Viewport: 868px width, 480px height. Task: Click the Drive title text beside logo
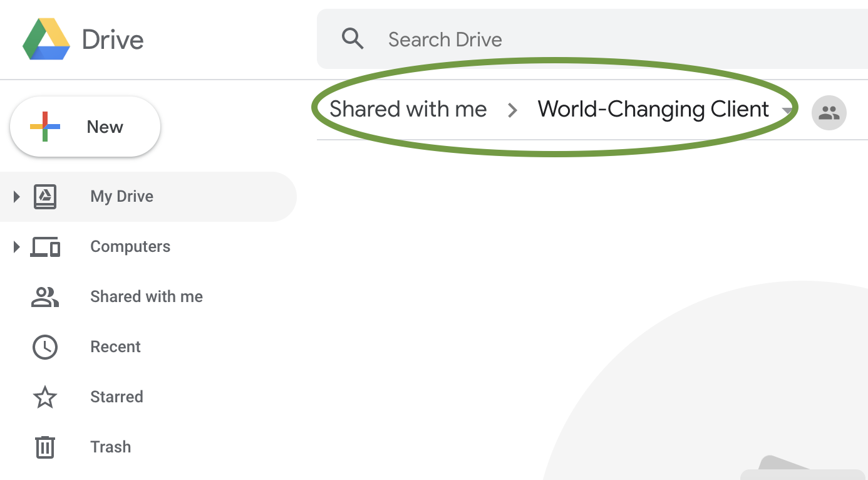(x=113, y=40)
